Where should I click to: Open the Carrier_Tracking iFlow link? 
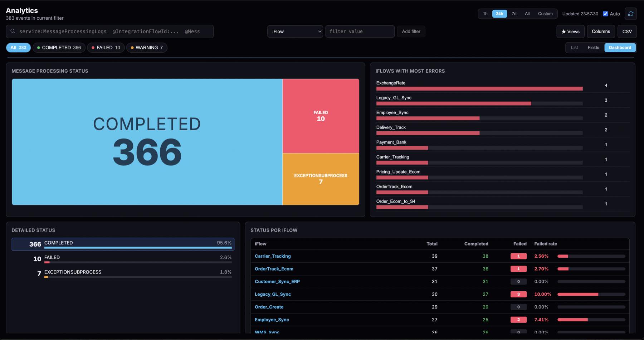tap(273, 256)
